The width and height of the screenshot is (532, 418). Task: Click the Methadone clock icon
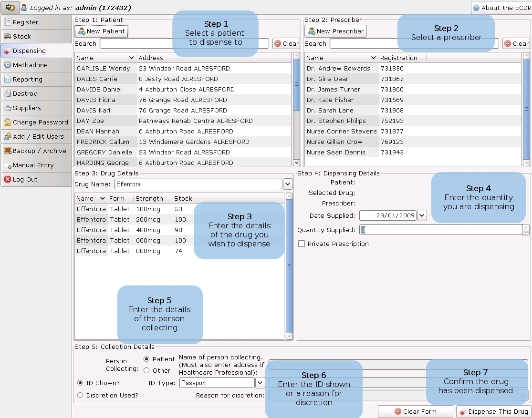click(8, 65)
